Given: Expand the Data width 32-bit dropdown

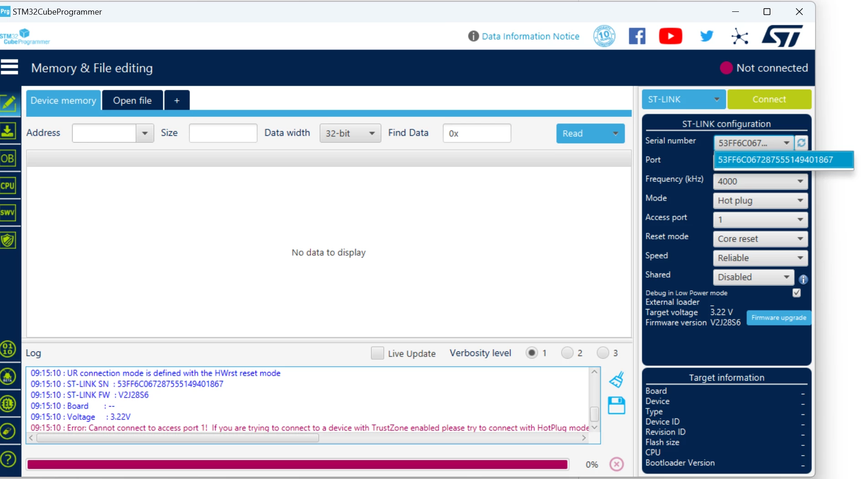Looking at the screenshot, I should (350, 133).
